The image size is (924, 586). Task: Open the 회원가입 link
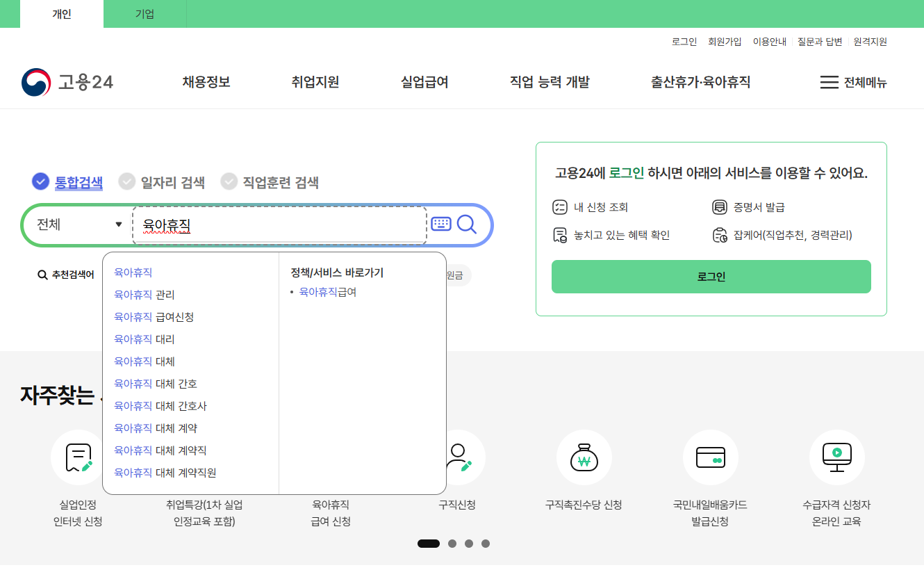pos(725,41)
